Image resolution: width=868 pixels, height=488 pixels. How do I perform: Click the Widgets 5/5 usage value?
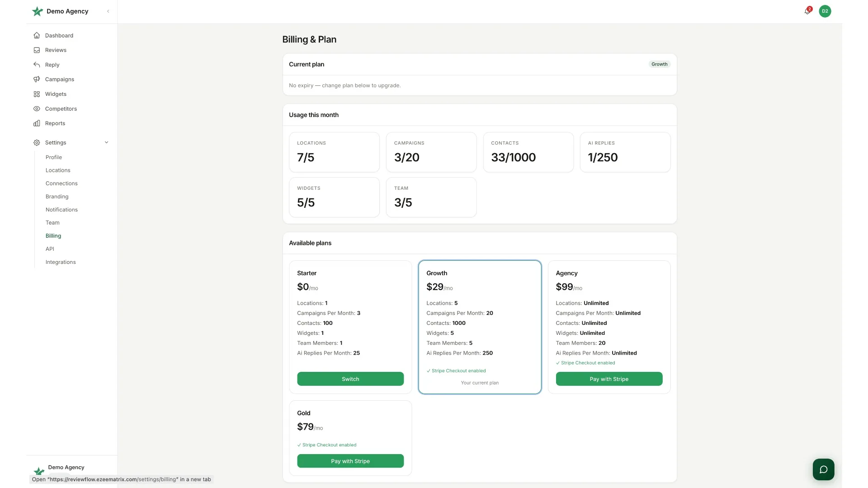306,202
